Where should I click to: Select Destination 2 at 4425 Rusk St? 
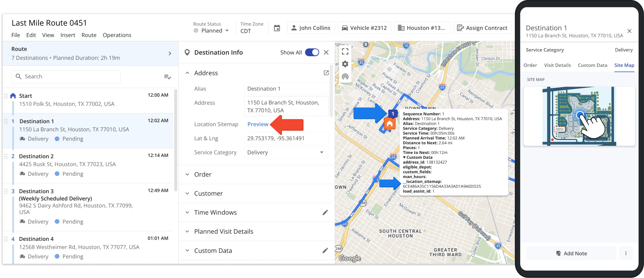pos(88,166)
